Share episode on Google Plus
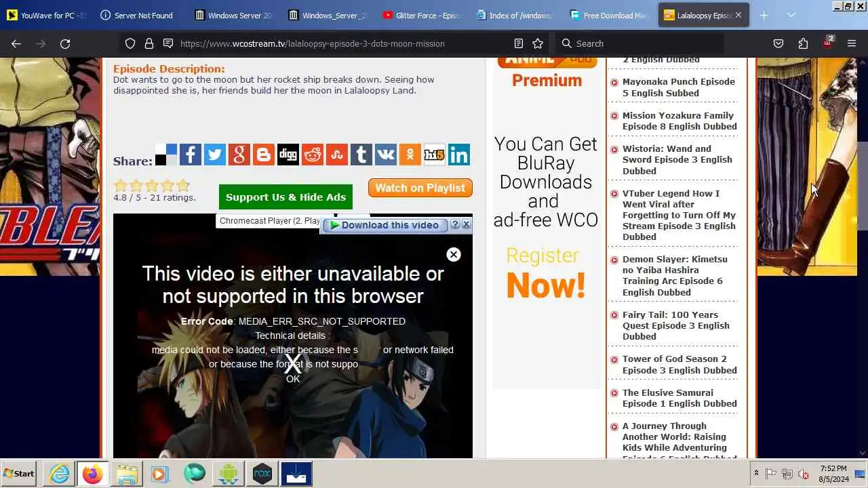868x488 pixels. [x=239, y=155]
